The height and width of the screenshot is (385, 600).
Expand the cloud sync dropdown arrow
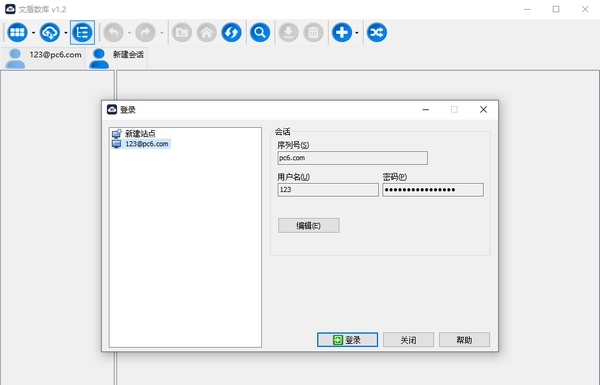[66, 33]
